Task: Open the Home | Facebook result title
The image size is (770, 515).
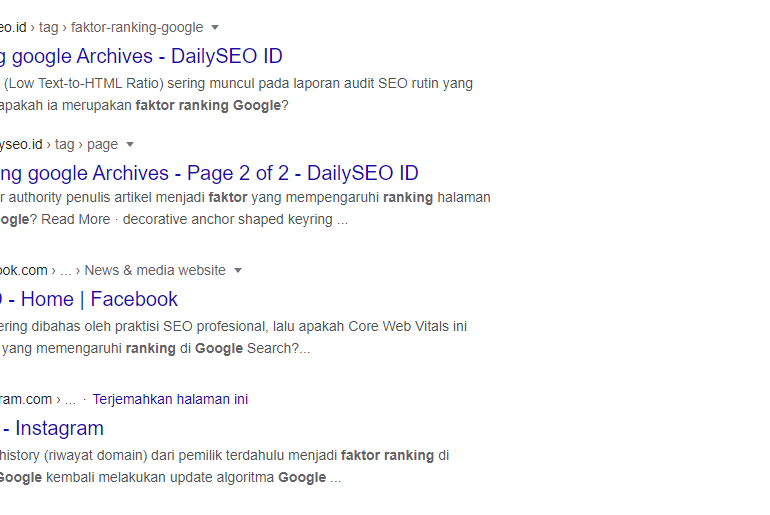Action: [89, 299]
